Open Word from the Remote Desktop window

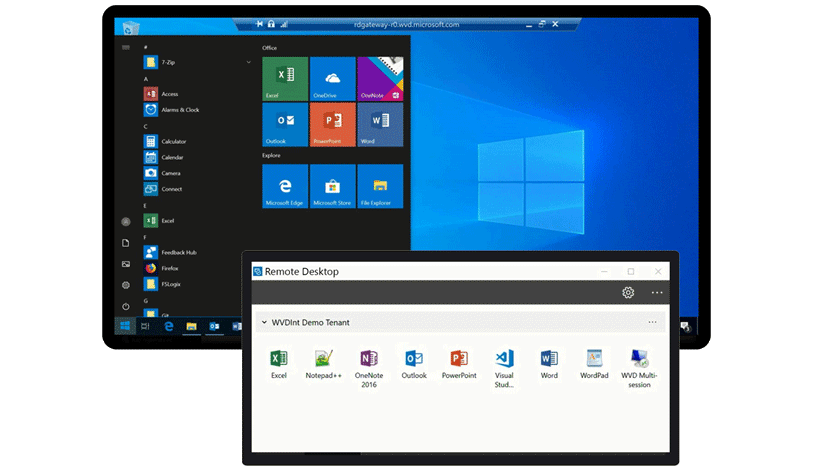549,364
